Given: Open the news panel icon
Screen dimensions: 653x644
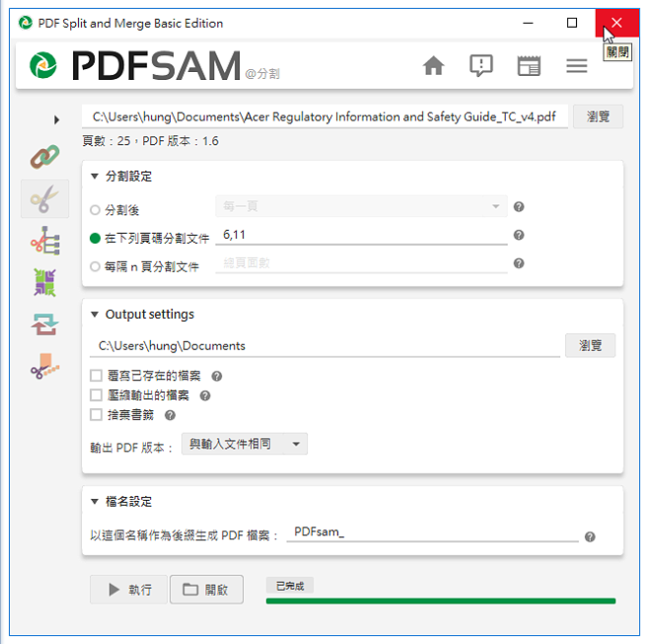Looking at the screenshot, I should tap(529, 66).
